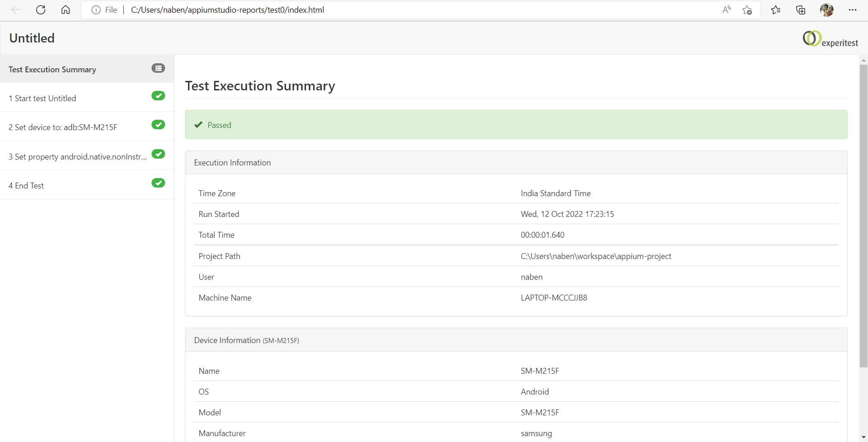Open the Favorites list icon
This screenshot has height=442, width=868.
[x=776, y=10]
